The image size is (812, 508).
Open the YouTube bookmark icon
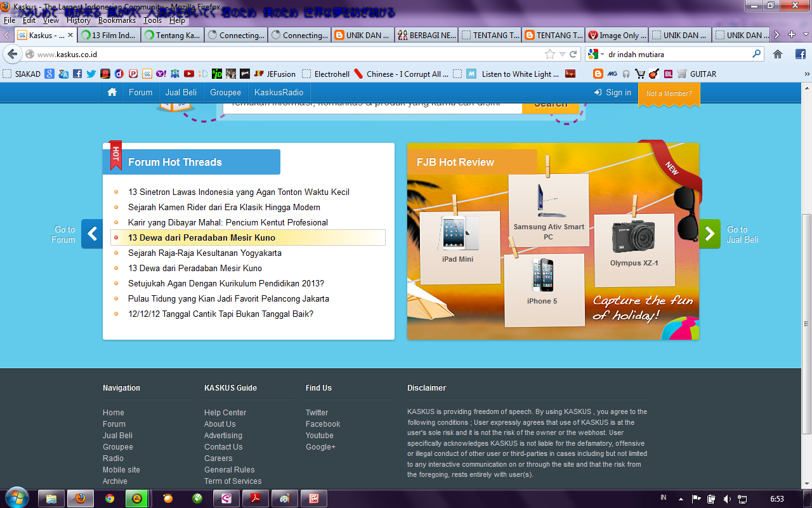(189, 74)
